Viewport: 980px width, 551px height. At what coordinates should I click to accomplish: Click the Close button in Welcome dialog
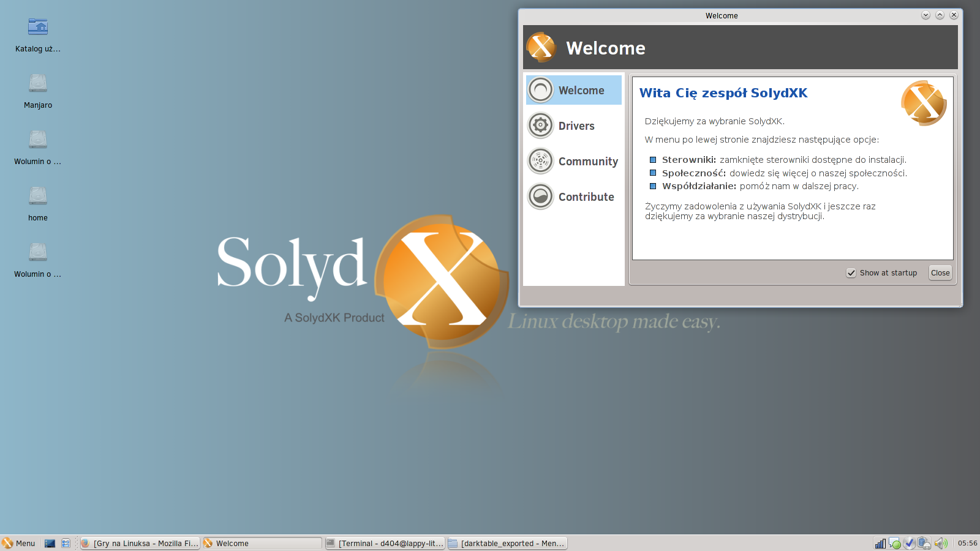940,273
